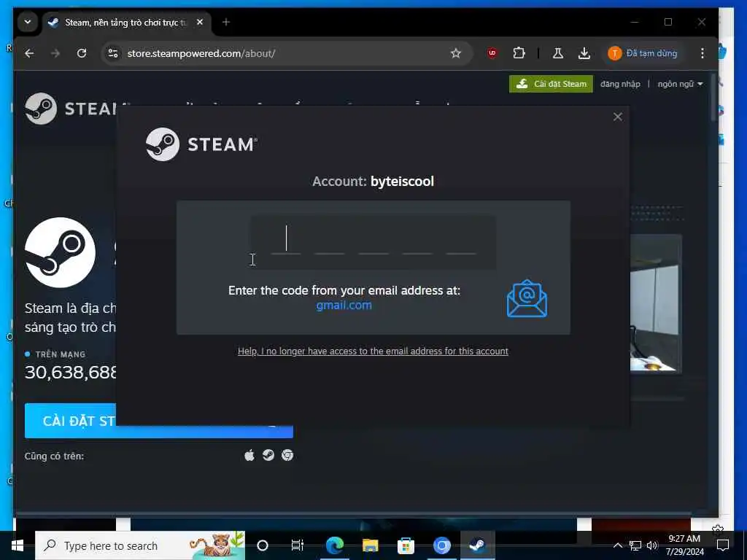The height and width of the screenshot is (560, 747).
Task: Click the third code digit field
Action: (x=373, y=241)
